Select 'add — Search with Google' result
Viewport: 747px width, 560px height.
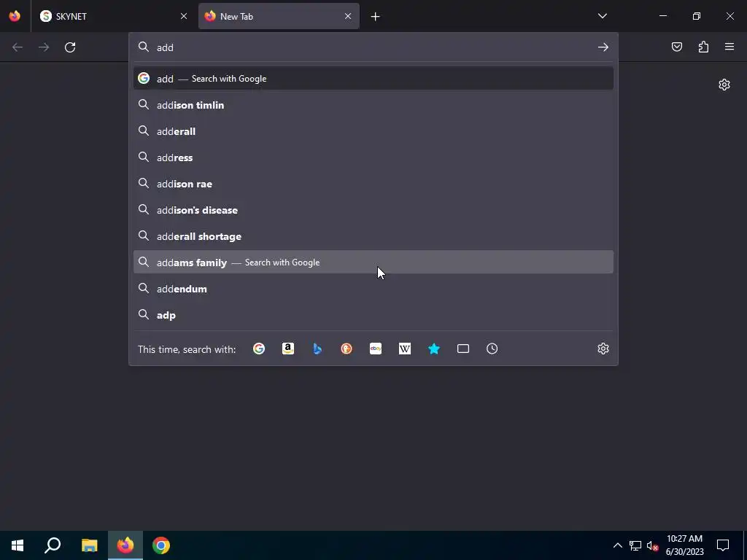click(x=373, y=79)
